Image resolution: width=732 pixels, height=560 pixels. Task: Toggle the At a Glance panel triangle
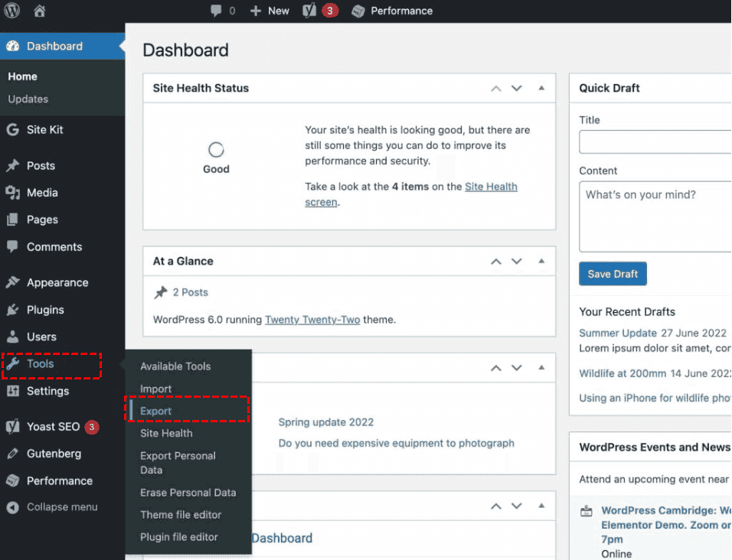click(x=541, y=261)
